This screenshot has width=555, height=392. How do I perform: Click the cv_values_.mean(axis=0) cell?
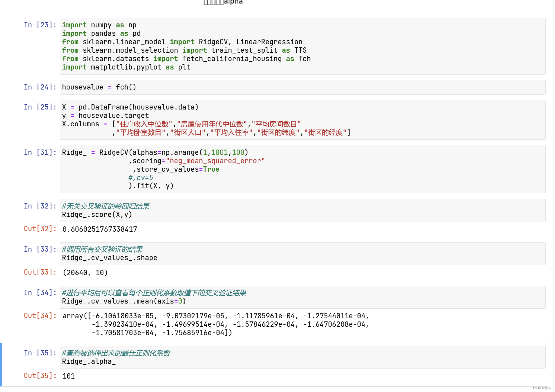point(302,297)
